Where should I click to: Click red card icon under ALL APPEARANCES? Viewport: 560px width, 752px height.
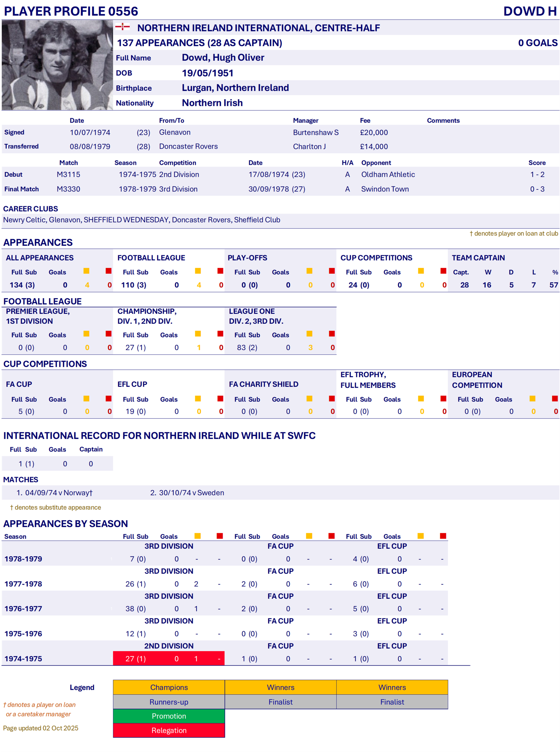(x=108, y=271)
